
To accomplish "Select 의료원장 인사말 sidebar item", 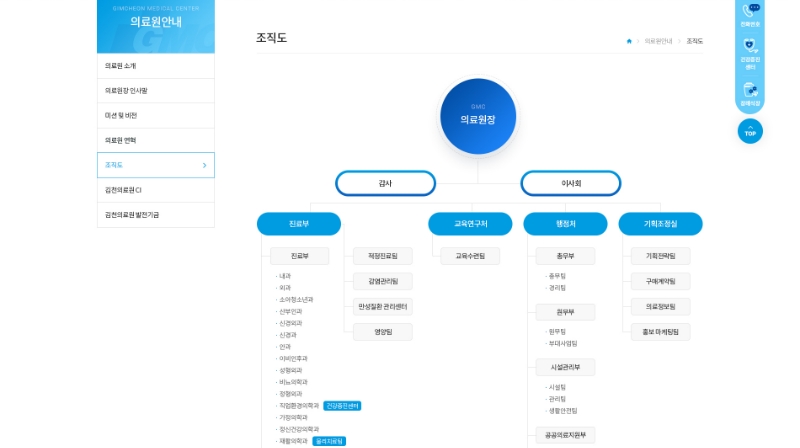I will point(155,91).
